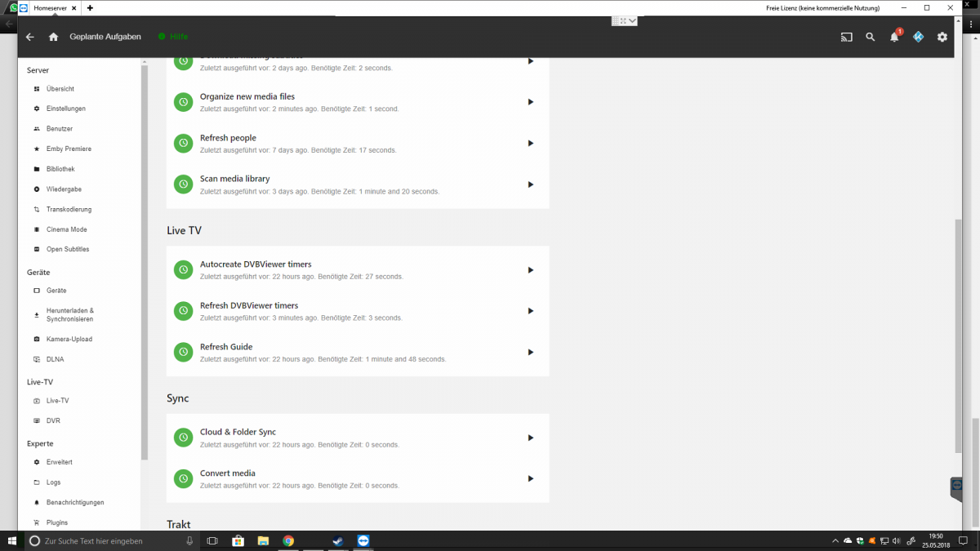Click clock icon of Cloud & Folder Sync

click(x=184, y=438)
